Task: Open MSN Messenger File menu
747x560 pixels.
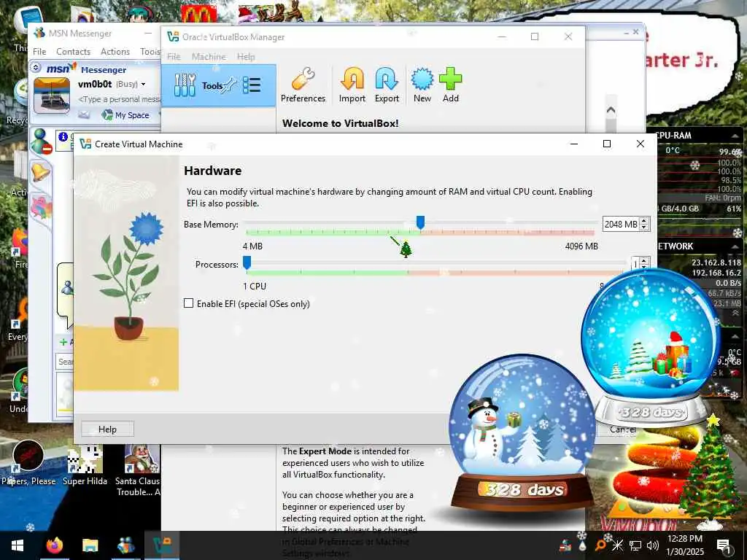Action: (x=39, y=52)
